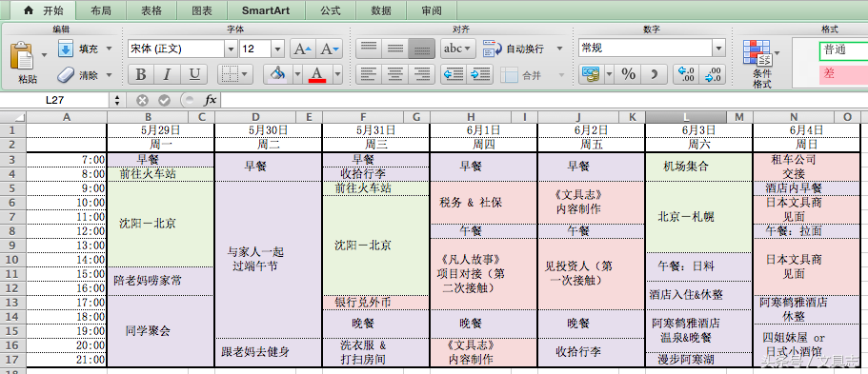The width and height of the screenshot is (868, 374).
Task: Toggle Italic formatting
Action: tap(167, 74)
